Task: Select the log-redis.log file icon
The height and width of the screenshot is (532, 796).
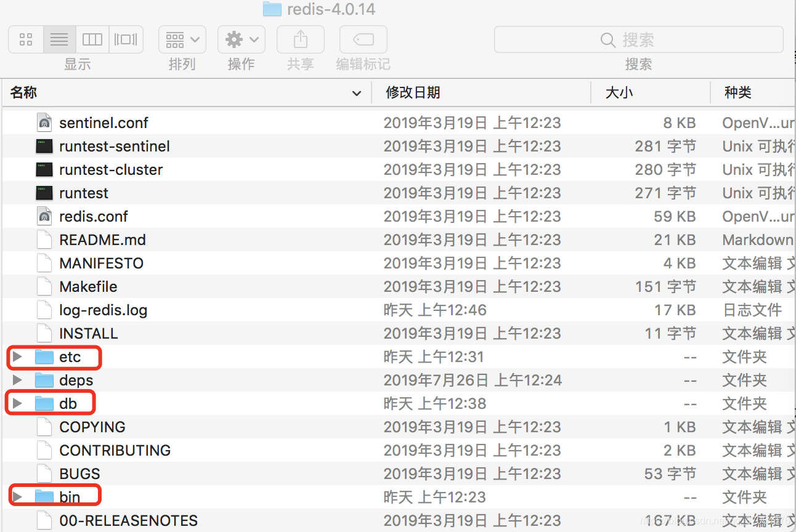Action: (x=44, y=310)
